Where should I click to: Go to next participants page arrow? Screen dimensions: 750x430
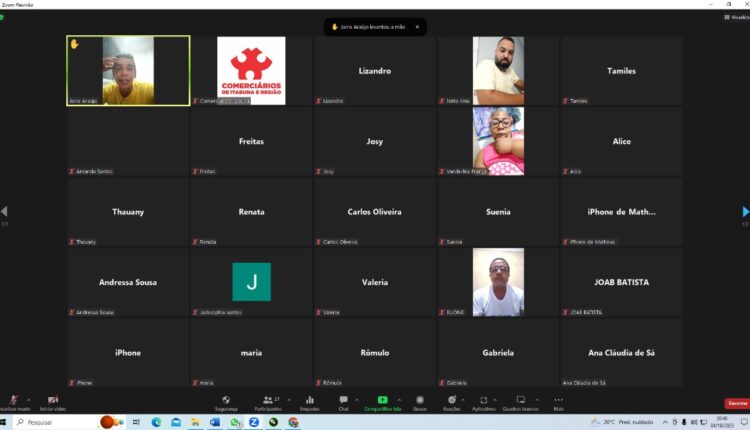point(744,212)
